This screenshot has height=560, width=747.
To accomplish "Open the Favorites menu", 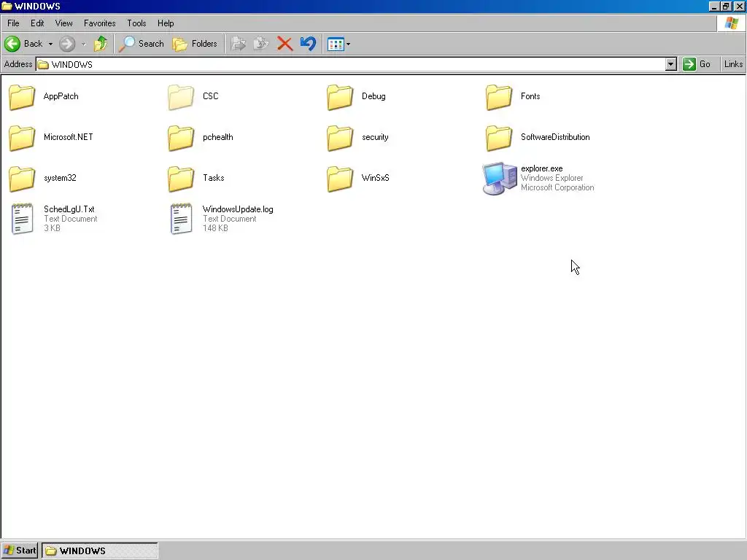I will [x=99, y=23].
